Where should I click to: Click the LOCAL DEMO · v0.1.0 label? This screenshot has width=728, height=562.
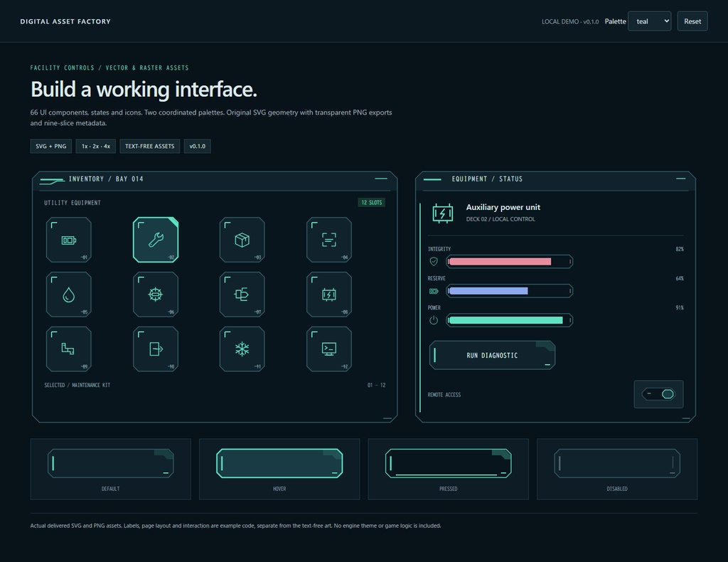[570, 22]
